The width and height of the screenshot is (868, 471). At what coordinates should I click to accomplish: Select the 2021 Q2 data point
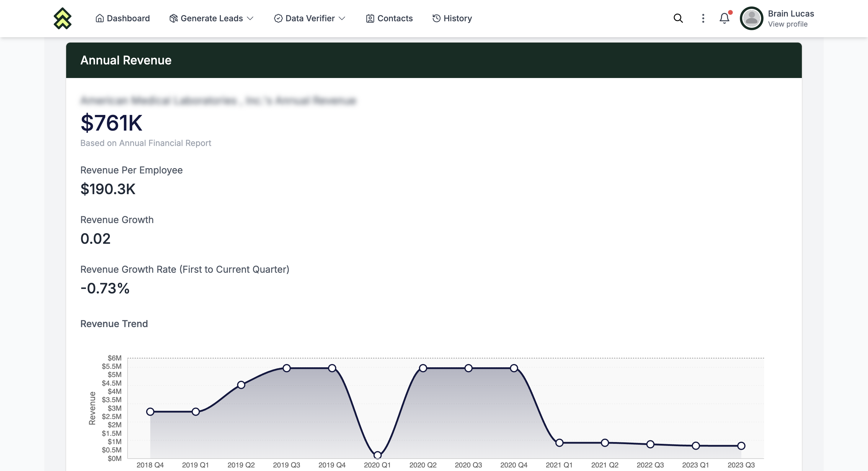pos(605,443)
